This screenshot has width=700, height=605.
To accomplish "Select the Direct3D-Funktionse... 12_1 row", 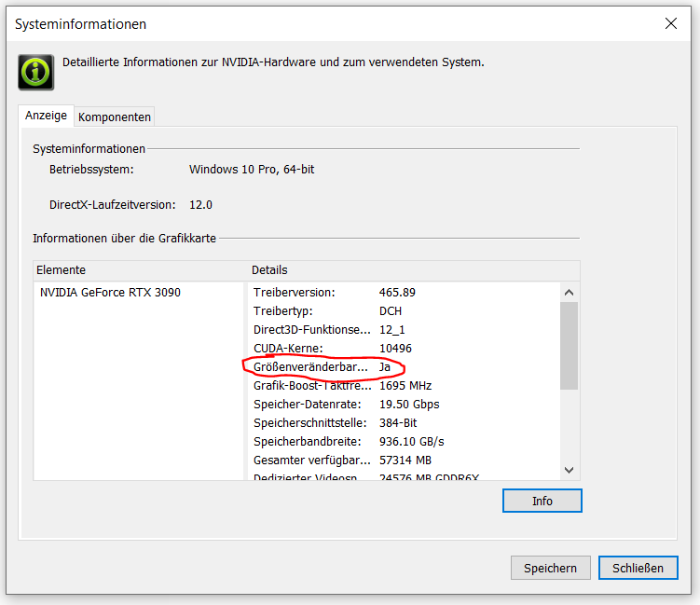I will click(404, 330).
